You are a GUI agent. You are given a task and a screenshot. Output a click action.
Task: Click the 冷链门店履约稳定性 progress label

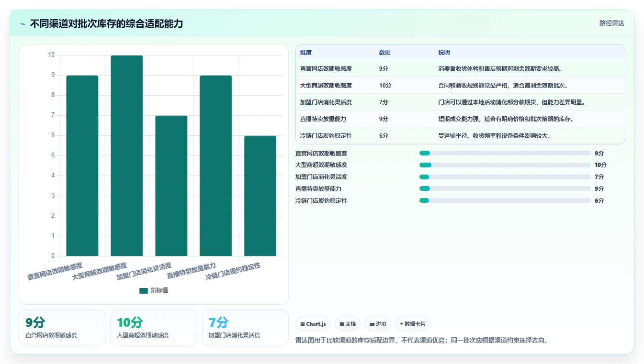[x=321, y=200]
